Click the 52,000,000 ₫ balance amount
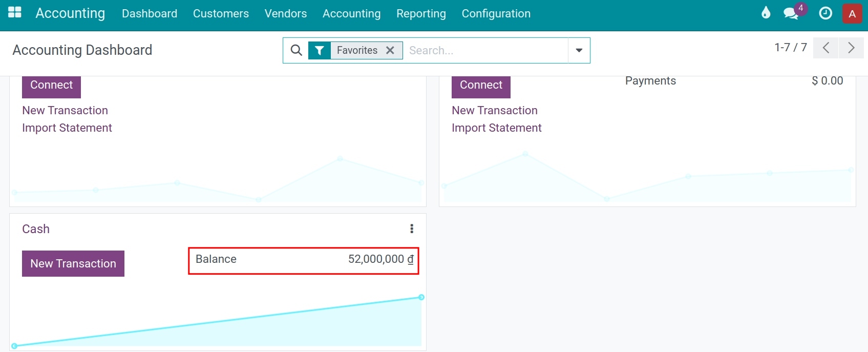The height and width of the screenshot is (352, 868). click(x=381, y=259)
